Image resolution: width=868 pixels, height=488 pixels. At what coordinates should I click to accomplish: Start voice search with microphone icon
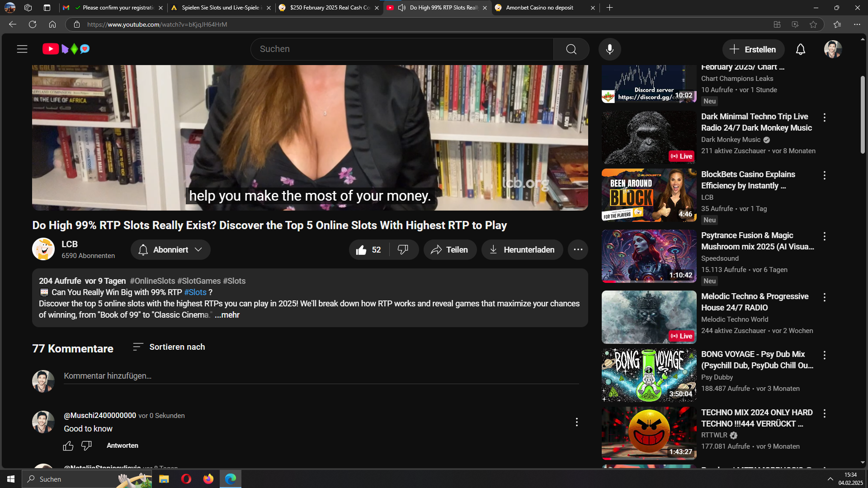click(609, 49)
